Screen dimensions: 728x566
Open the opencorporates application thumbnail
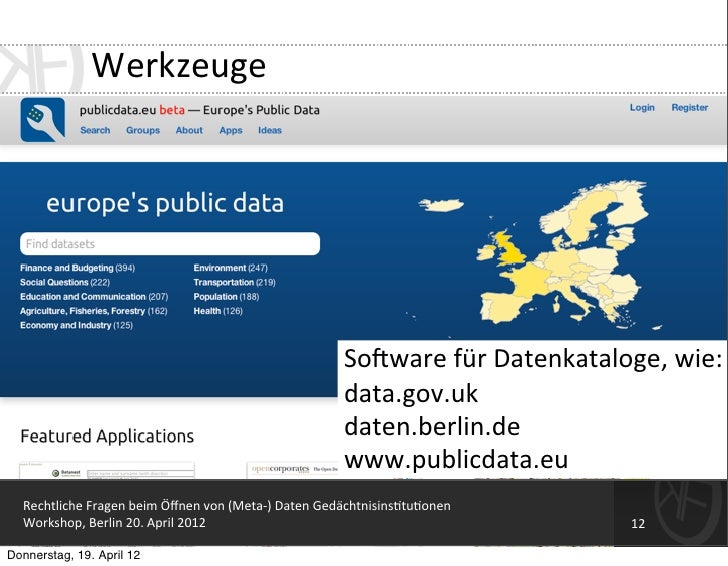pos(292,470)
